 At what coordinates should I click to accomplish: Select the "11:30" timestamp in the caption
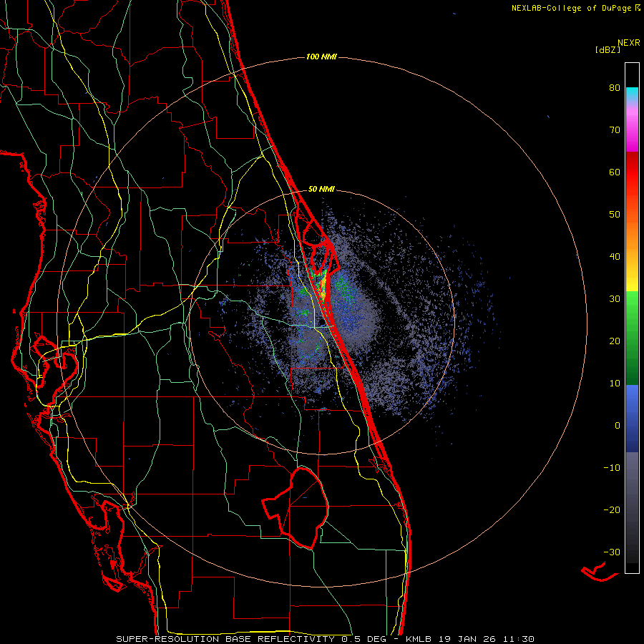(x=519, y=639)
